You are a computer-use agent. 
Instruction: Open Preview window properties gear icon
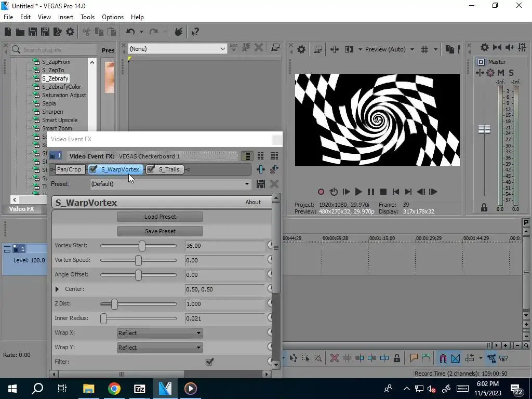301,49
